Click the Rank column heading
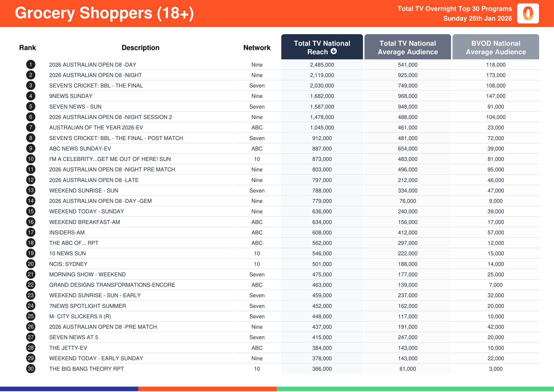Image resolution: width=554 pixels, height=392 pixels. [x=27, y=48]
